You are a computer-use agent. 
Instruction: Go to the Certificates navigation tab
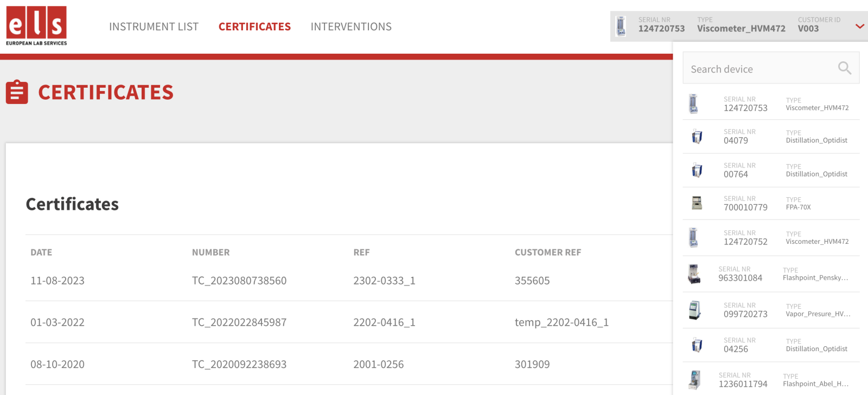point(254,27)
